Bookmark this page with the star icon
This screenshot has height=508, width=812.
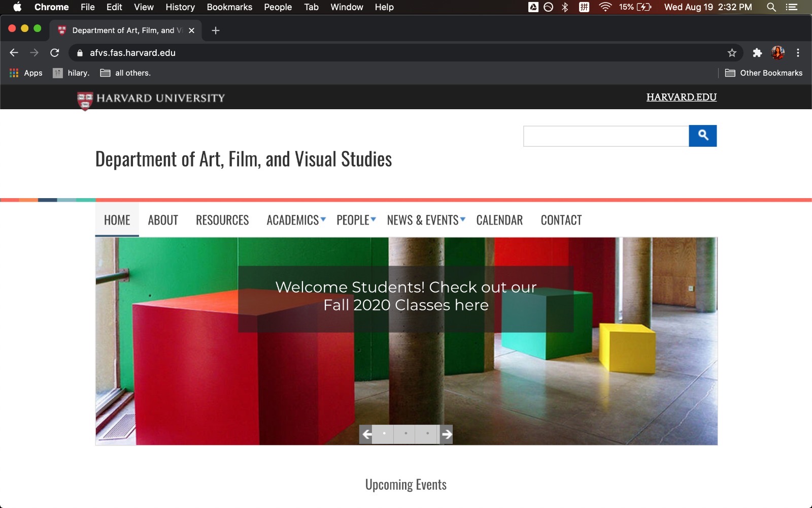click(x=731, y=53)
